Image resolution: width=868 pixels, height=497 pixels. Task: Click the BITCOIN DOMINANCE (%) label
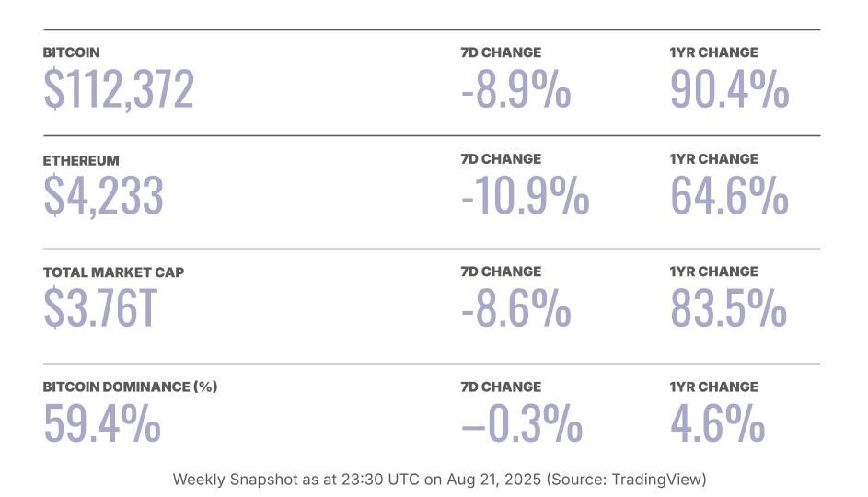click(130, 387)
